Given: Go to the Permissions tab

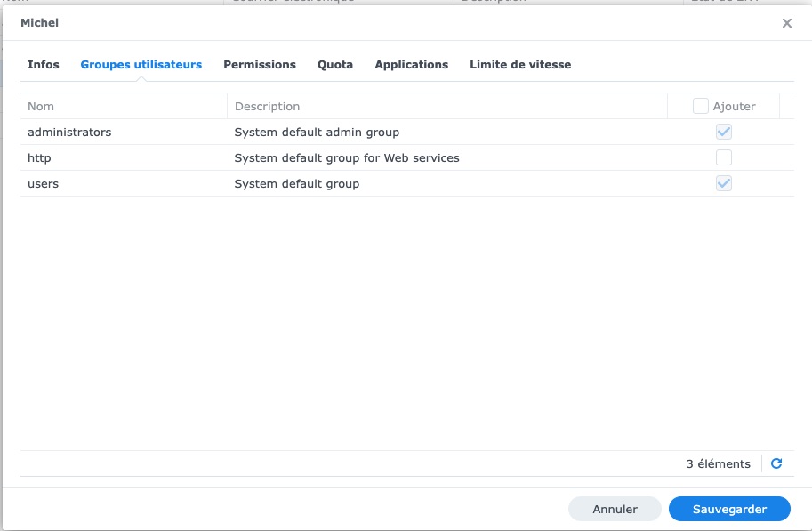Looking at the screenshot, I should [x=260, y=65].
